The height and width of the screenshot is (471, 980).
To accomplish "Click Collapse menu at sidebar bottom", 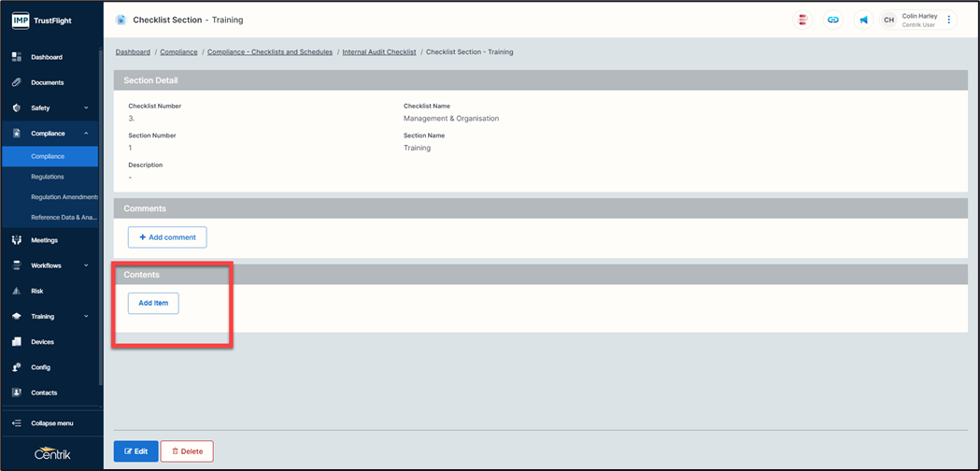I will (51, 423).
